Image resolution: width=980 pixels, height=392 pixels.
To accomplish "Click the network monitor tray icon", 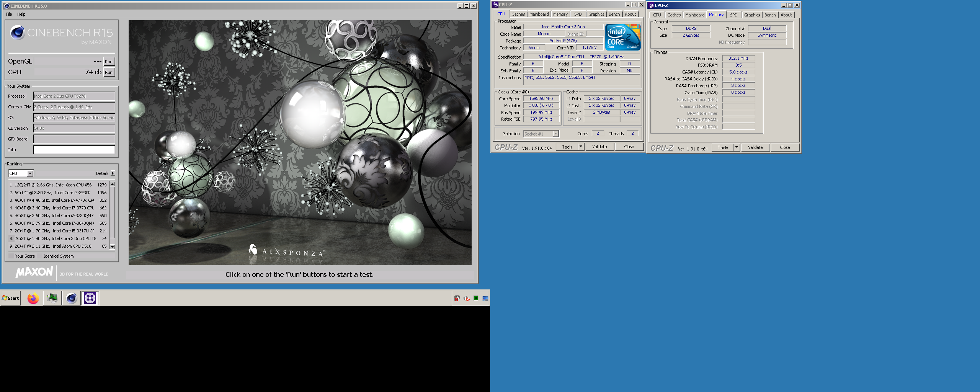I will point(485,298).
